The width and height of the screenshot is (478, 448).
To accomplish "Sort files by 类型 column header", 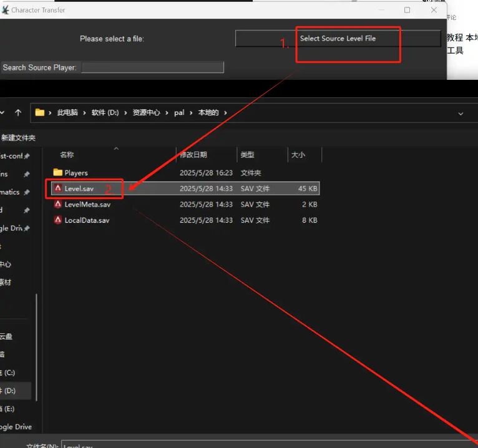I will tap(247, 155).
